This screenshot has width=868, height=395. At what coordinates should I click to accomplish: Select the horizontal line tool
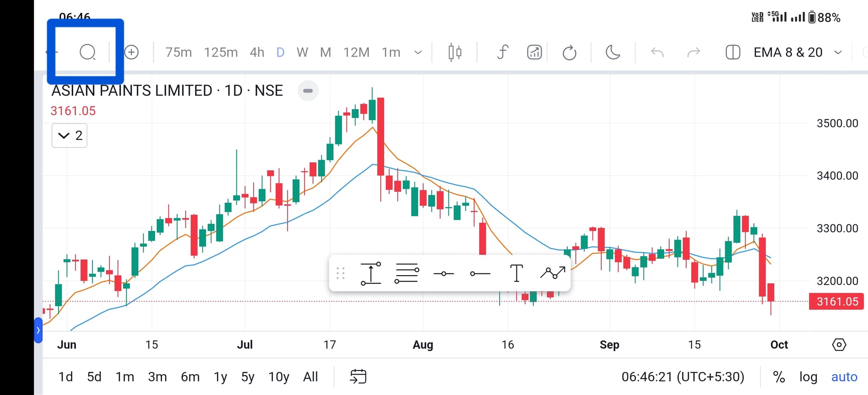(443, 273)
